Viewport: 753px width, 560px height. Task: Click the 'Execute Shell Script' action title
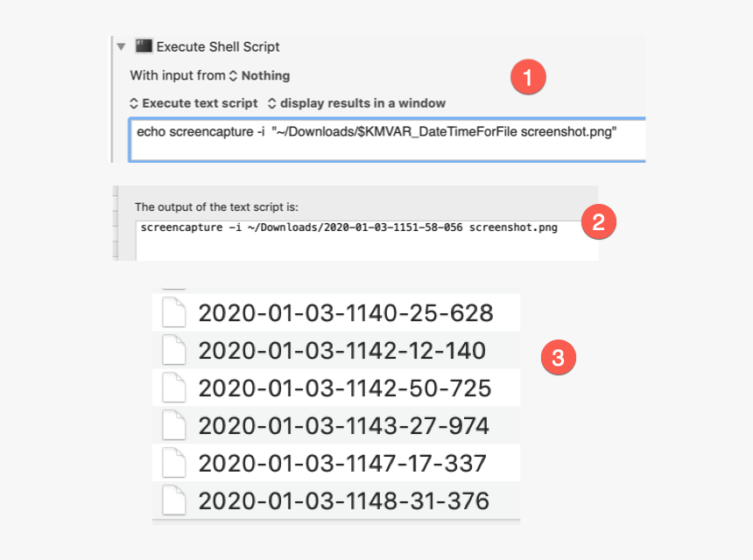(218, 46)
